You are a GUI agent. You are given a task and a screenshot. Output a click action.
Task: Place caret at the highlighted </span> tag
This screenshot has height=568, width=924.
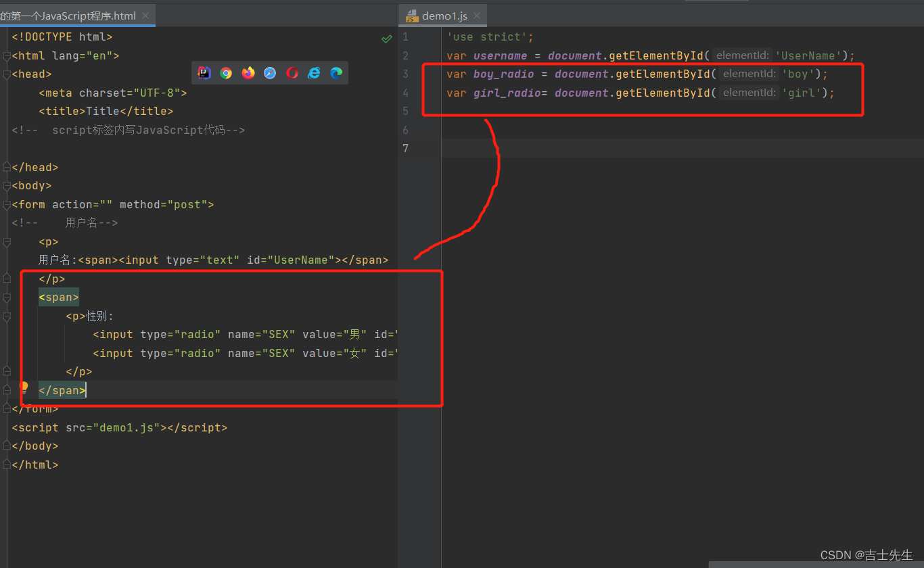click(62, 390)
